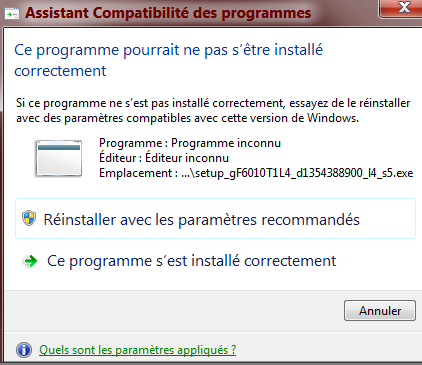Click the generic program window thumbnail icon

point(58,158)
